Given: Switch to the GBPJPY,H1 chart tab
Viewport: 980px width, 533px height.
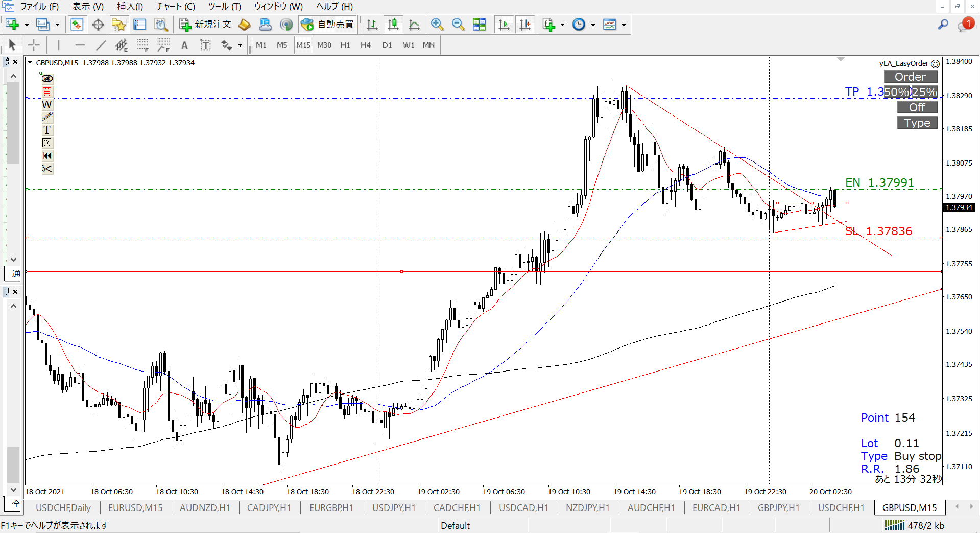Looking at the screenshot, I should point(778,507).
